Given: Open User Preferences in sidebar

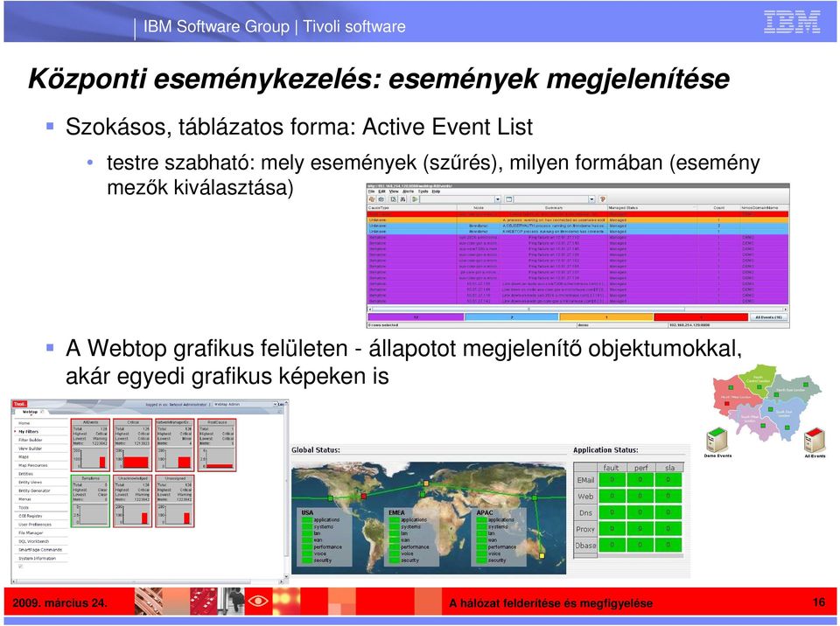Looking at the screenshot, I should pyautogui.click(x=35, y=525).
